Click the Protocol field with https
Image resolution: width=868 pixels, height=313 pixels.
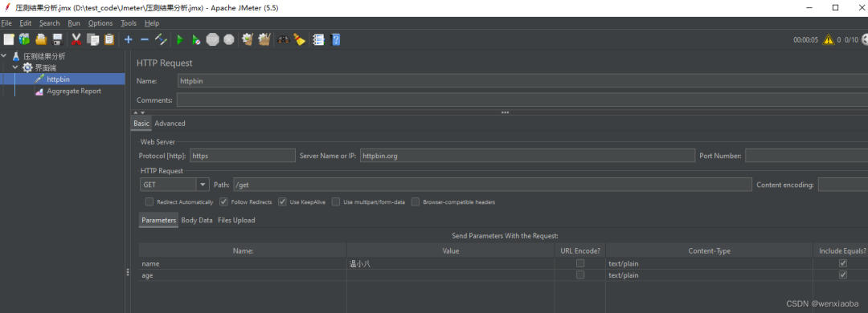(243, 156)
